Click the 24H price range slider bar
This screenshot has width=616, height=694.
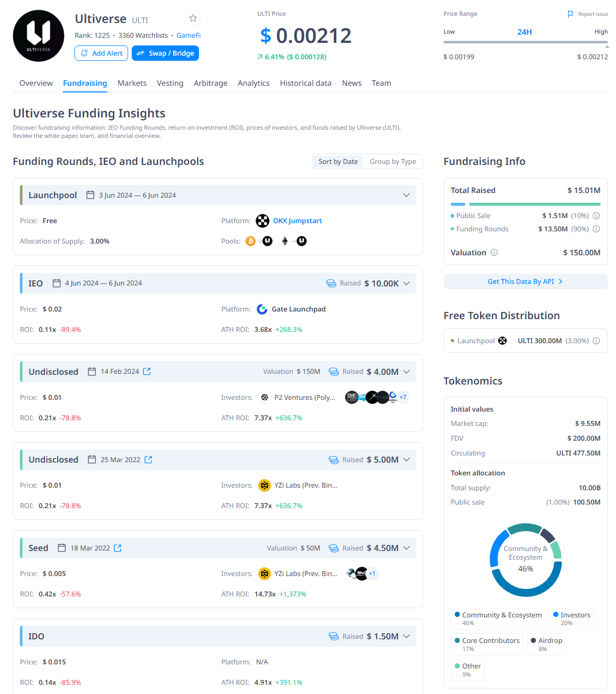click(525, 42)
